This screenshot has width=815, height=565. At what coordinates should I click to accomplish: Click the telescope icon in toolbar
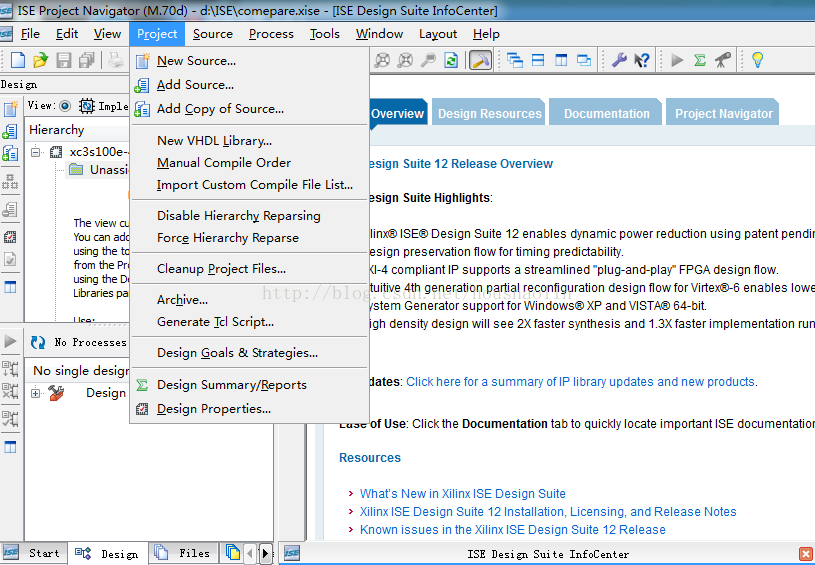point(722,60)
